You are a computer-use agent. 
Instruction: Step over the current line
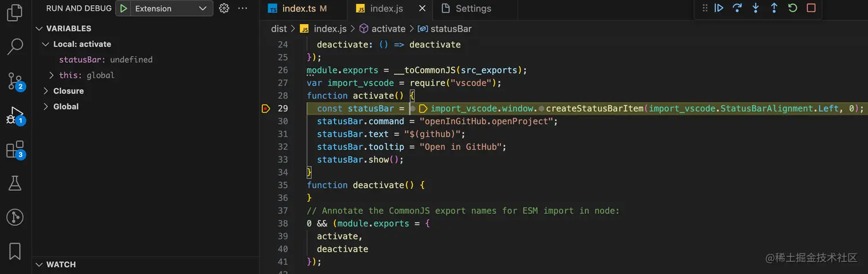[737, 8]
